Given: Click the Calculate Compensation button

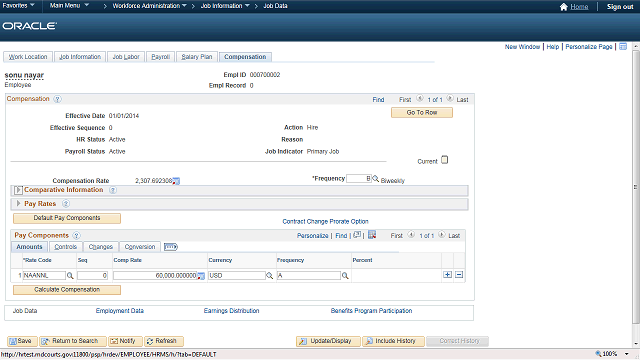Looking at the screenshot, I should tap(67, 289).
